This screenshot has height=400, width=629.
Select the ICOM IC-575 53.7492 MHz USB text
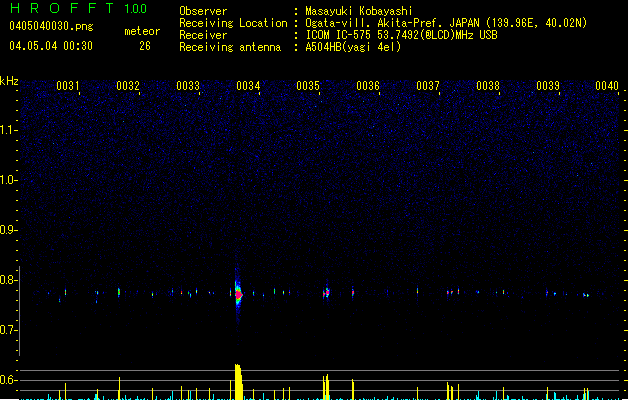click(401, 35)
